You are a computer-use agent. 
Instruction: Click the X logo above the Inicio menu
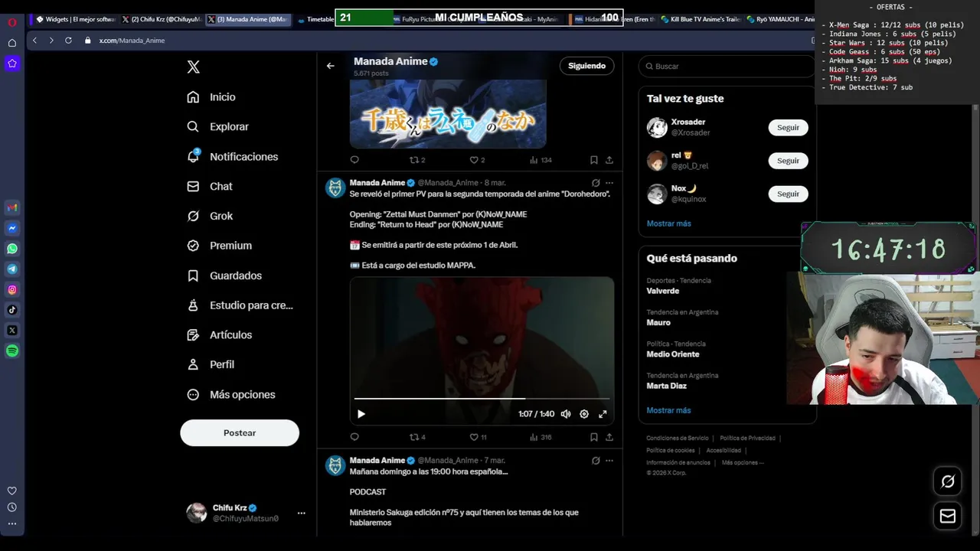pos(194,67)
